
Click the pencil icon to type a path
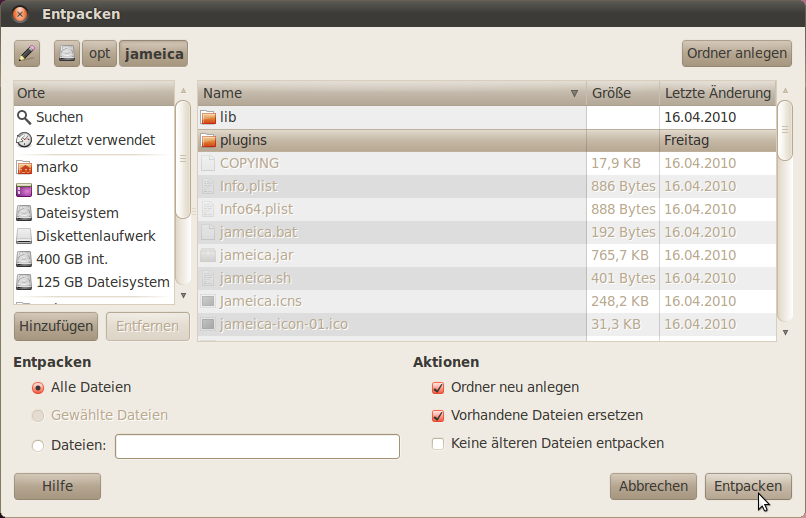tap(27, 53)
